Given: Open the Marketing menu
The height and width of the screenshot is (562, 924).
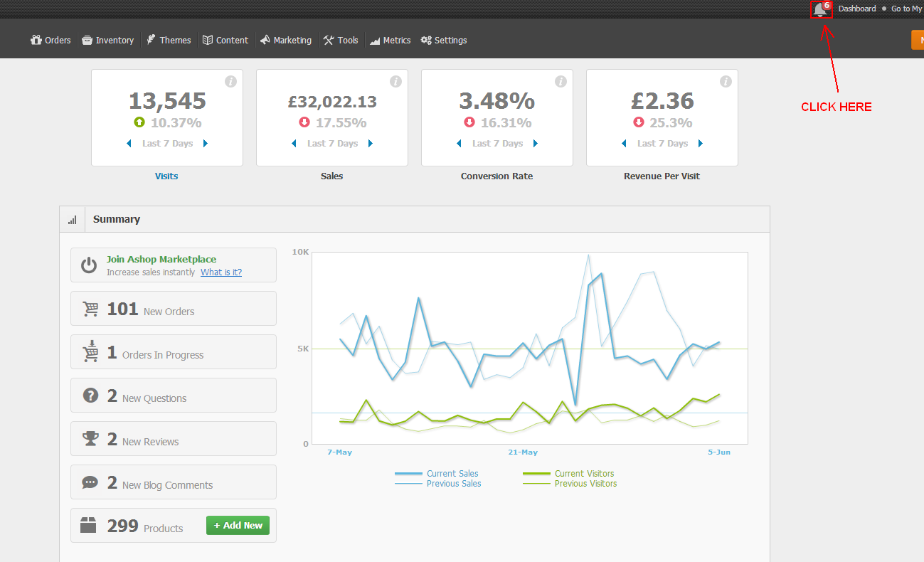Looking at the screenshot, I should (x=285, y=40).
